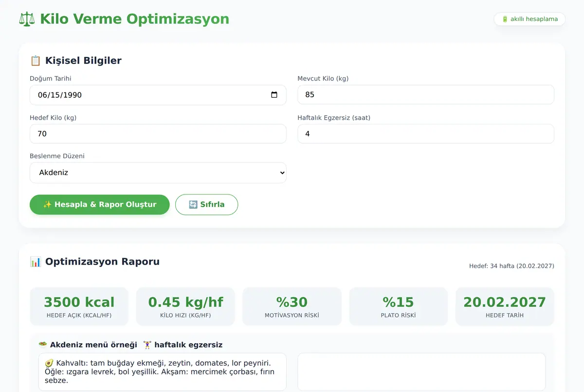Click the 3500 kcal HEDEF AÇIK card
584x392 pixels.
pos(79,306)
